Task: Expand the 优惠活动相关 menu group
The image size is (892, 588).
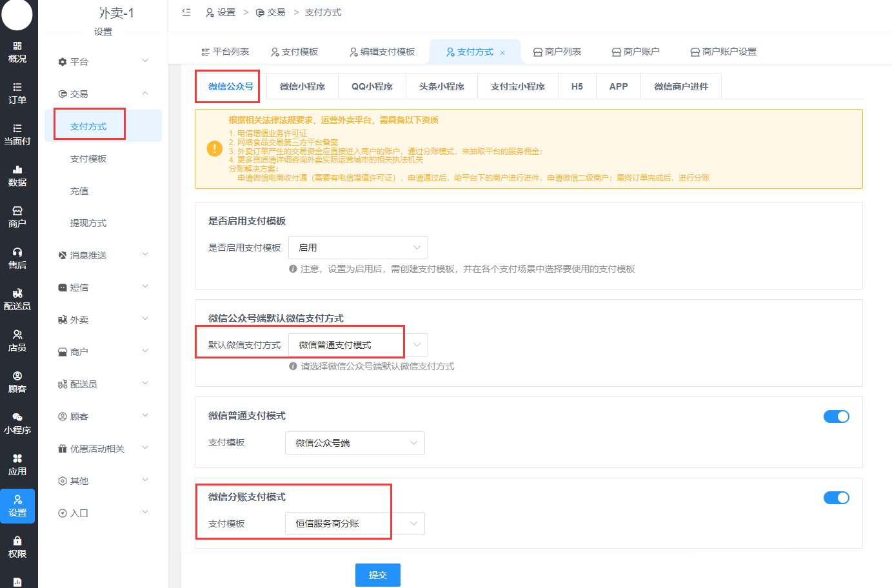Action: pyautogui.click(x=103, y=448)
